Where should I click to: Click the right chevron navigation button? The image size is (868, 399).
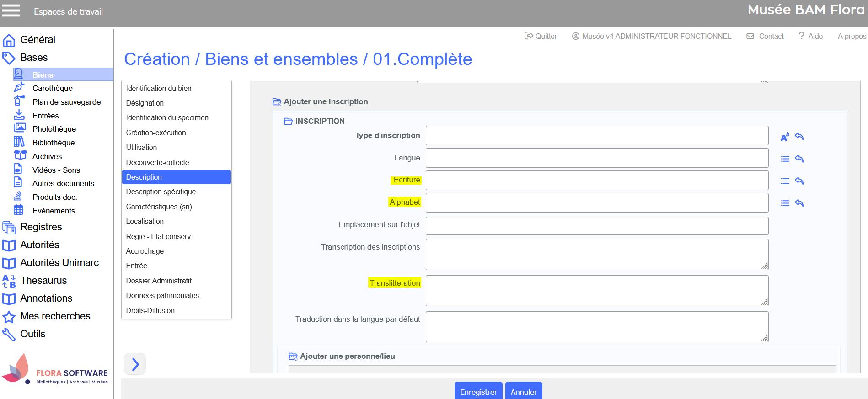[x=135, y=364]
